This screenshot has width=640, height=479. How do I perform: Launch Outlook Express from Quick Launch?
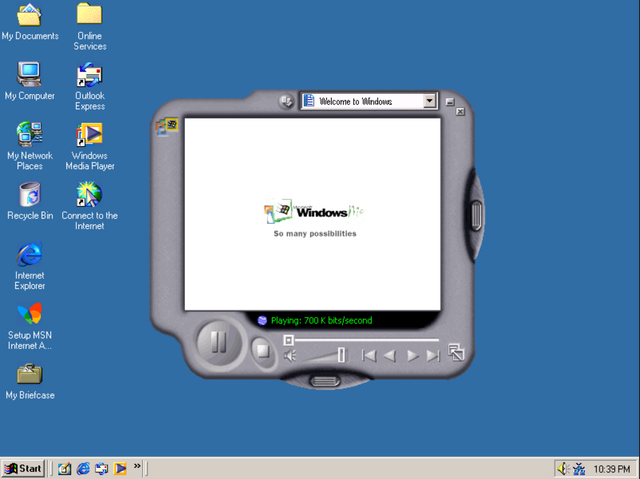click(102, 468)
